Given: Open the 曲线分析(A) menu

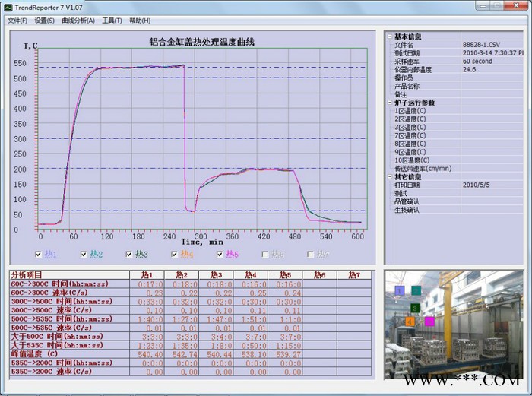Looking at the screenshot, I should (78, 21).
